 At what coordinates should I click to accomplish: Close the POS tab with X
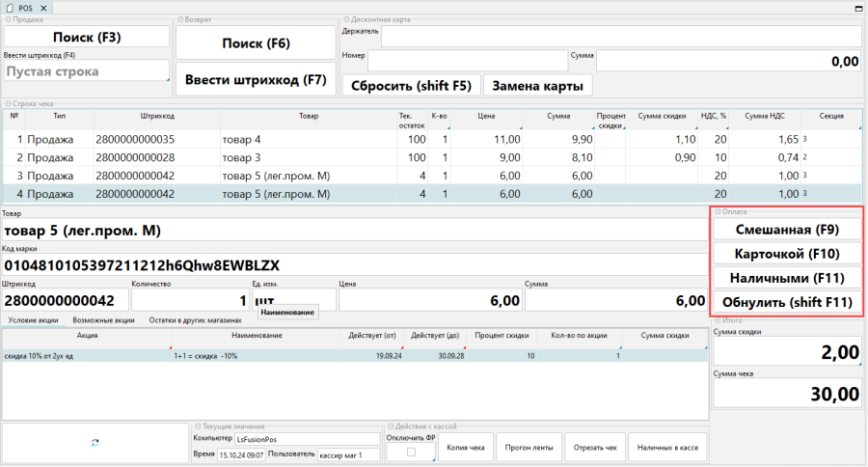pos(45,8)
